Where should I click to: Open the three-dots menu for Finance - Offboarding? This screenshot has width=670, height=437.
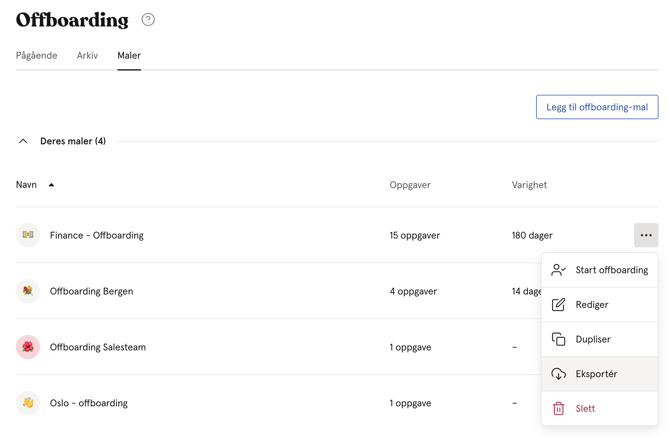click(646, 235)
